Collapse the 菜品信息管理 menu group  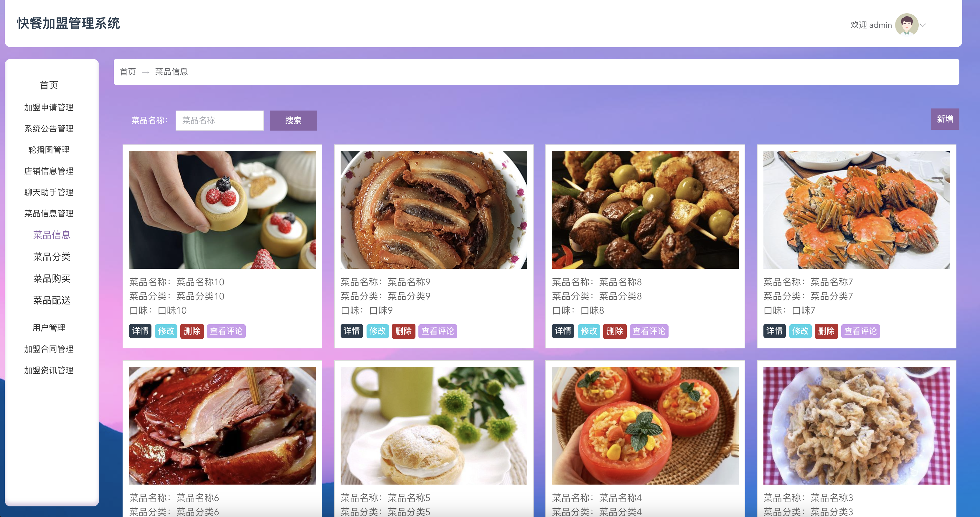[49, 213]
